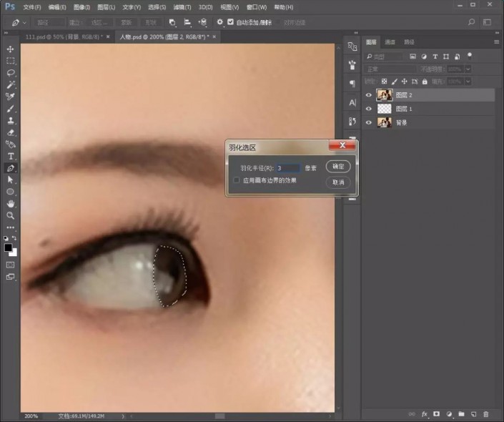Open the 文件(F) menu
This screenshot has height=422, width=504.
tap(32, 7)
